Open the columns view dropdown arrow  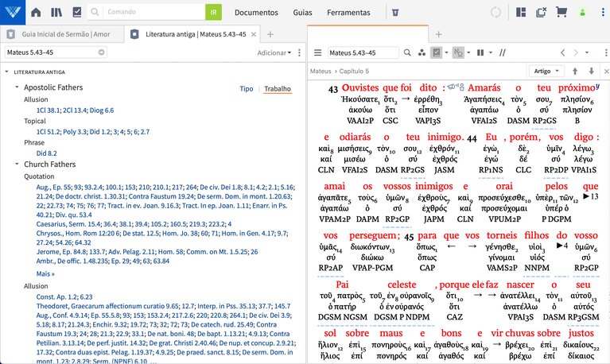[x=491, y=52]
